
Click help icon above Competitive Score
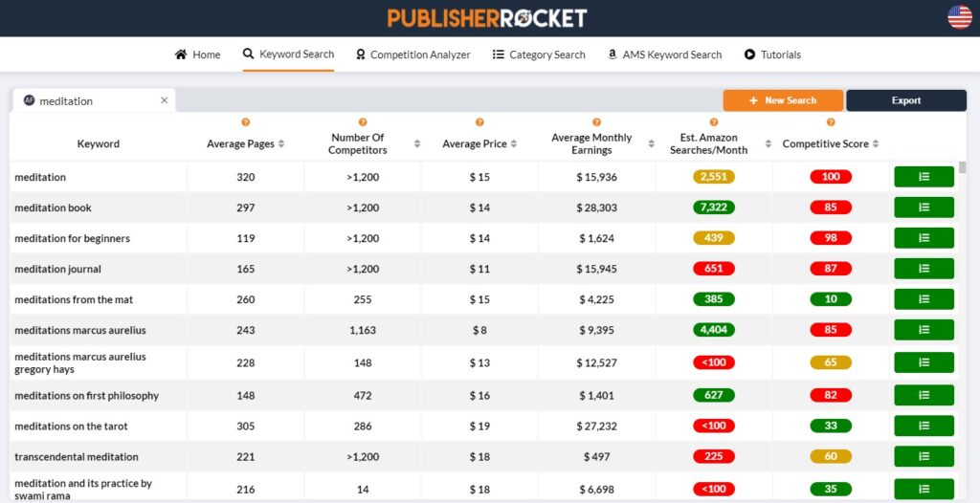[831, 122]
